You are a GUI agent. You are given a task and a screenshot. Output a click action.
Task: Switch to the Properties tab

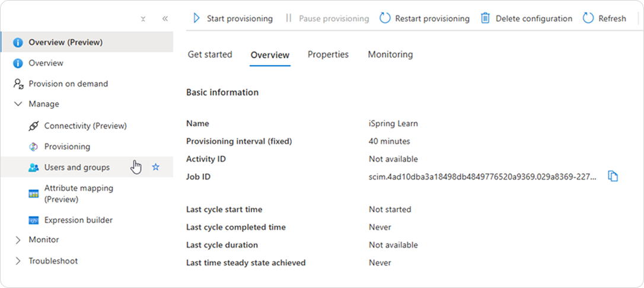pos(328,55)
